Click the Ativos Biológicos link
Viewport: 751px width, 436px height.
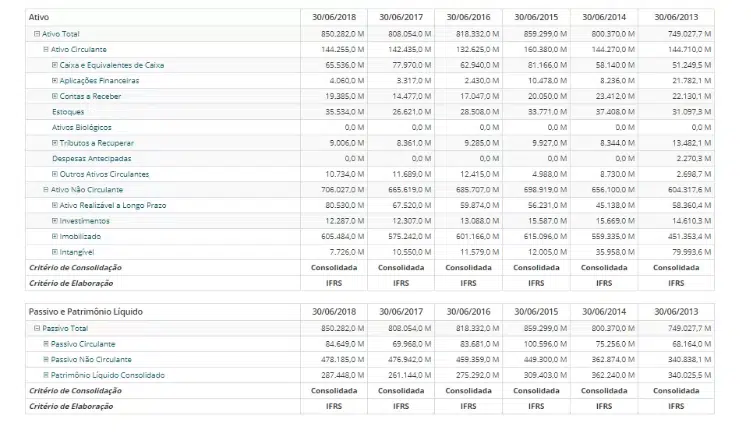coord(82,127)
